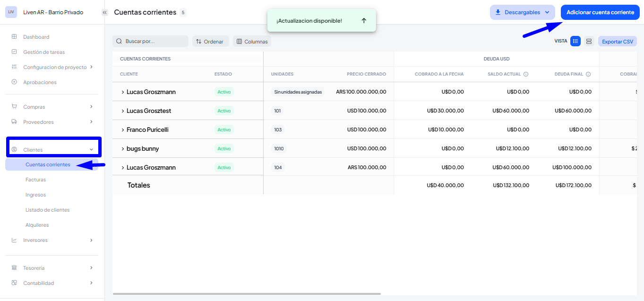Click the LIV project avatar

coord(11,12)
